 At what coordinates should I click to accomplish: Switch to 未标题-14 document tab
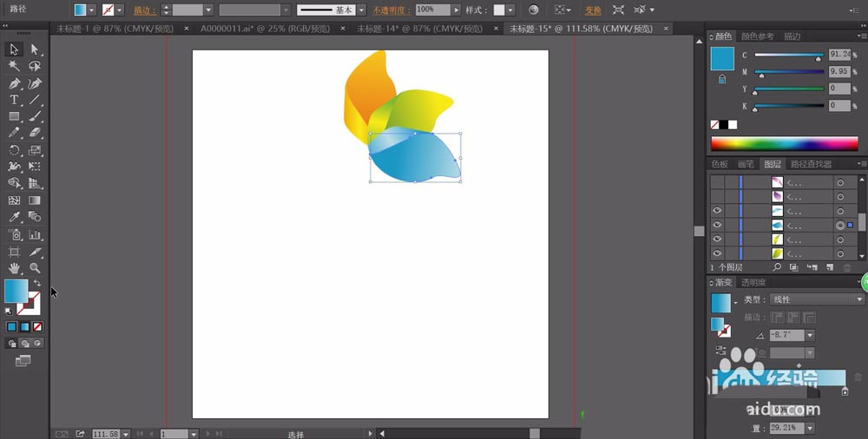tap(419, 29)
